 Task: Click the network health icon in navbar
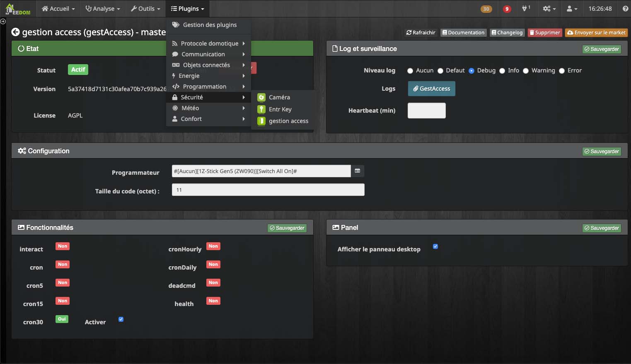[526, 8]
